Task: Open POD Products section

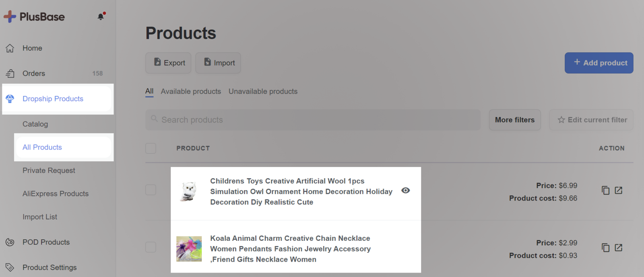Action: pos(46,242)
